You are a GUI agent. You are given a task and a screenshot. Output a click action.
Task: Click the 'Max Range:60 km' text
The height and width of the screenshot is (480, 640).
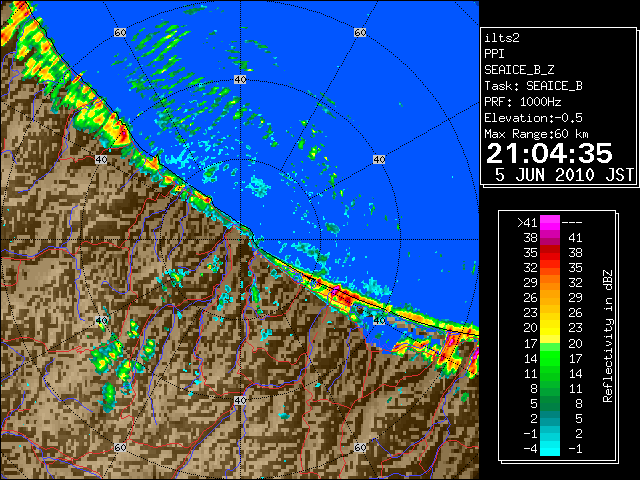coord(536,134)
